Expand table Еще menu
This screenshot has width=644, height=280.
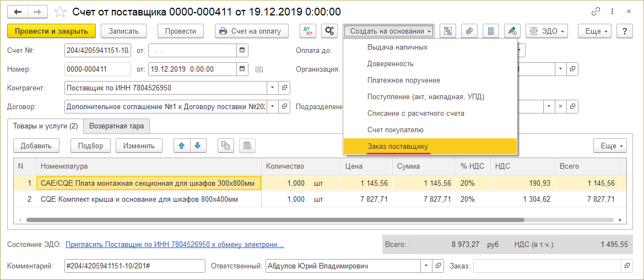[x=610, y=145]
